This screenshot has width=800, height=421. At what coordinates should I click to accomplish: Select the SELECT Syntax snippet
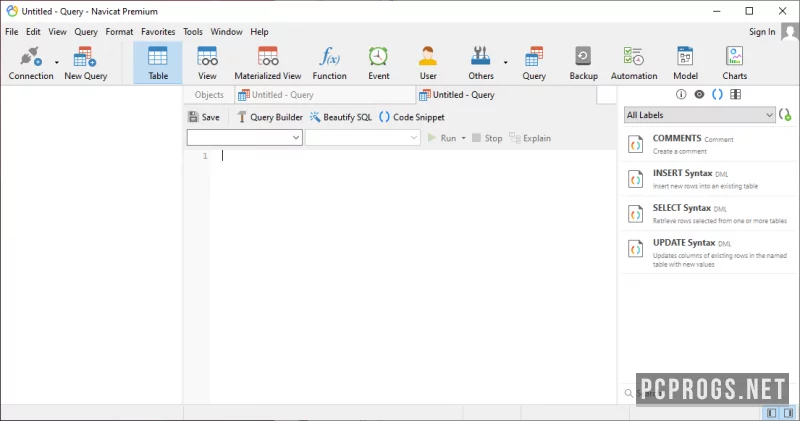point(708,214)
